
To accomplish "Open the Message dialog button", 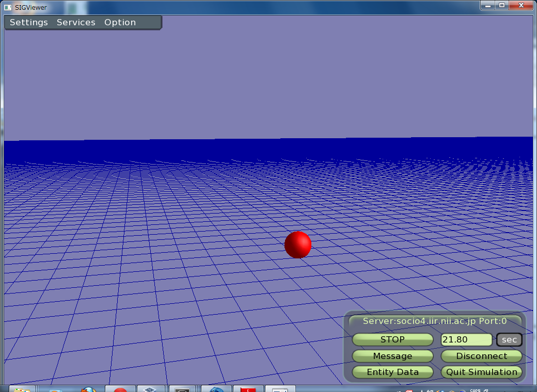I will point(392,356).
